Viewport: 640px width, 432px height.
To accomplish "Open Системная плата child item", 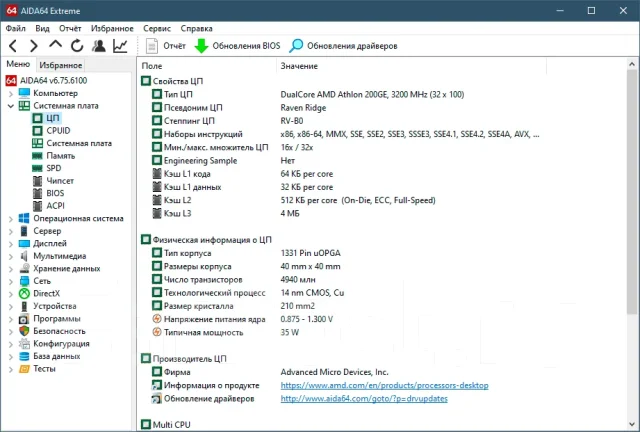I will [x=72, y=143].
